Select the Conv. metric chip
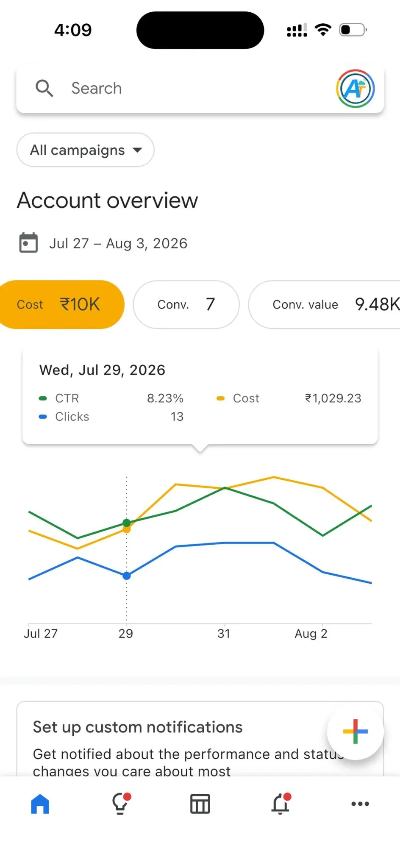Image resolution: width=400 pixels, height=868 pixels. point(186,304)
